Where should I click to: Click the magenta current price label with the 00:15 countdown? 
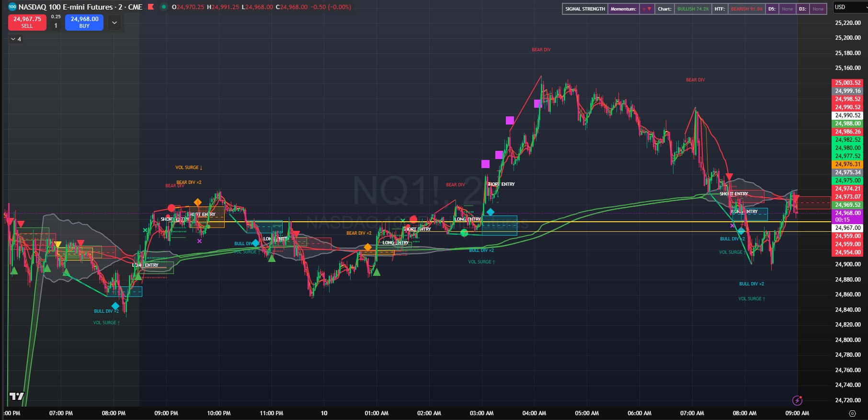click(x=848, y=216)
